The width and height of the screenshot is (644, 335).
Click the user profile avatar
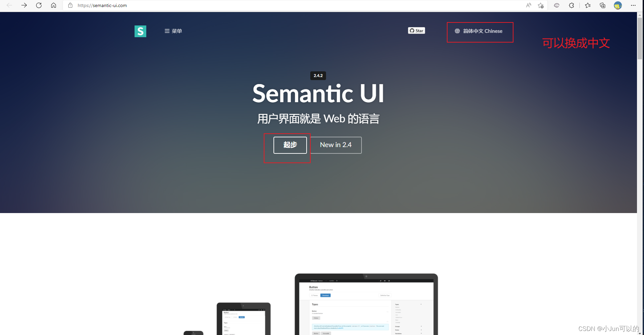618,5
